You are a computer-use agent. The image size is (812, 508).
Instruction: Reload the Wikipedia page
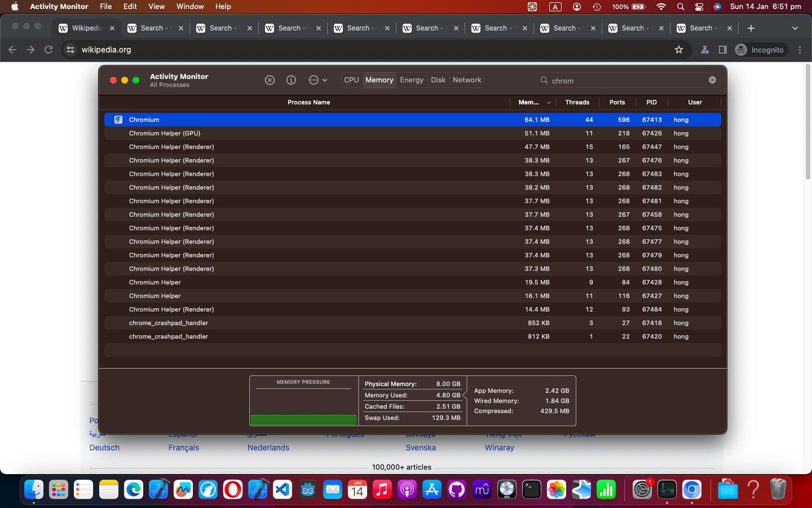click(x=48, y=50)
